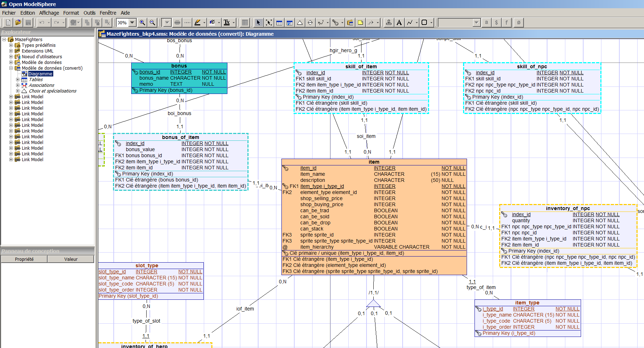The width and height of the screenshot is (644, 348).
Task: Select the arrow pointer tool
Action: point(259,23)
